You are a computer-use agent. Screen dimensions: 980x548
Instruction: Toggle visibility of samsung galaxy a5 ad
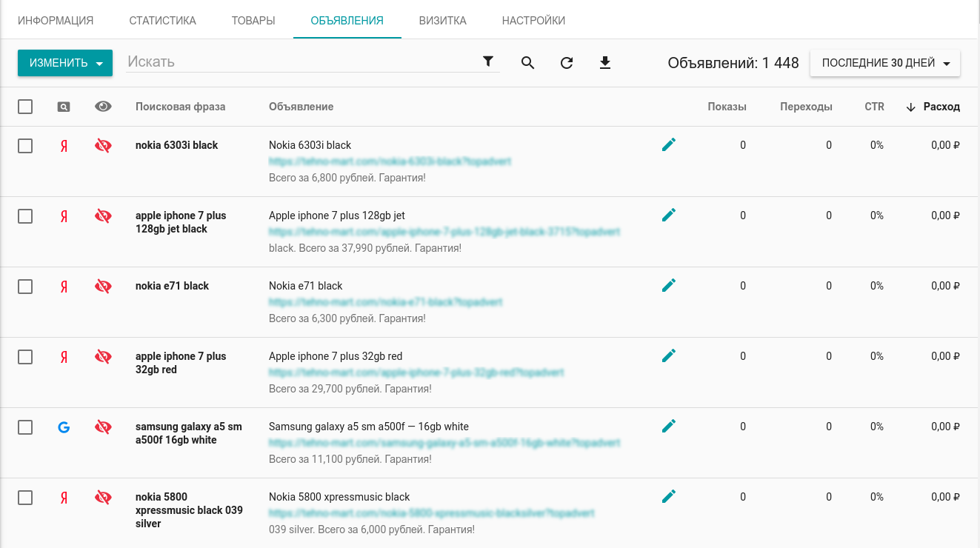point(103,427)
